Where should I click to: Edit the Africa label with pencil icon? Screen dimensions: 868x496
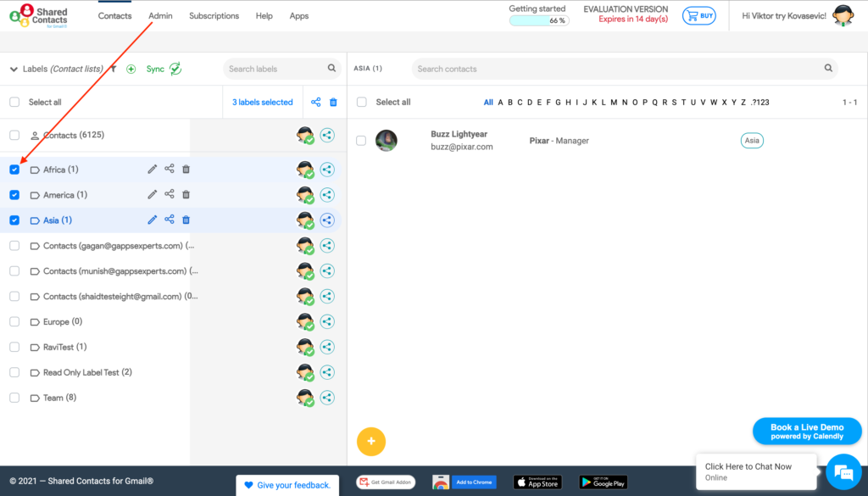pyautogui.click(x=153, y=170)
